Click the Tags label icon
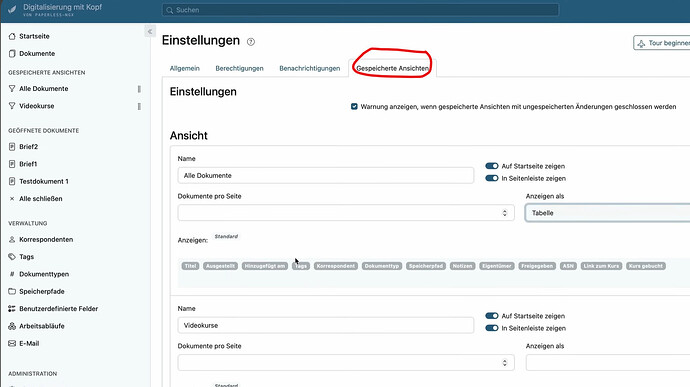Screen dimensions: 690x387 pos(12,257)
